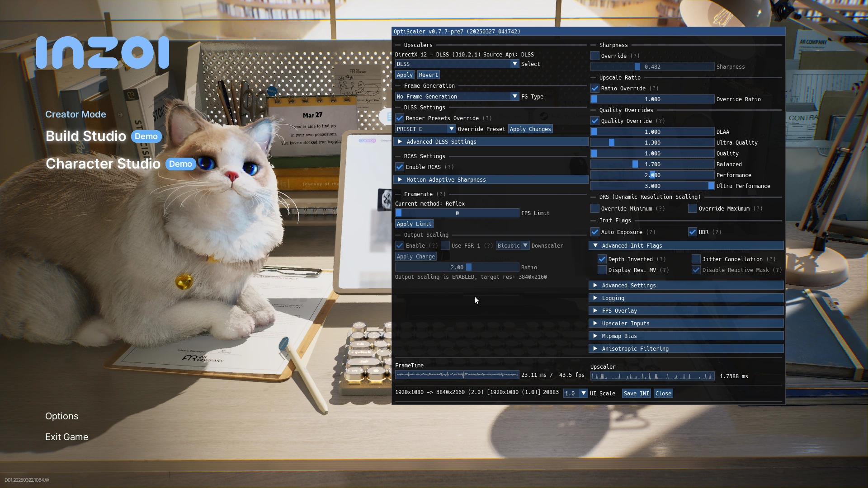Open Build Studio from inZOI menu
The height and width of the screenshot is (488, 868).
pyautogui.click(x=86, y=136)
